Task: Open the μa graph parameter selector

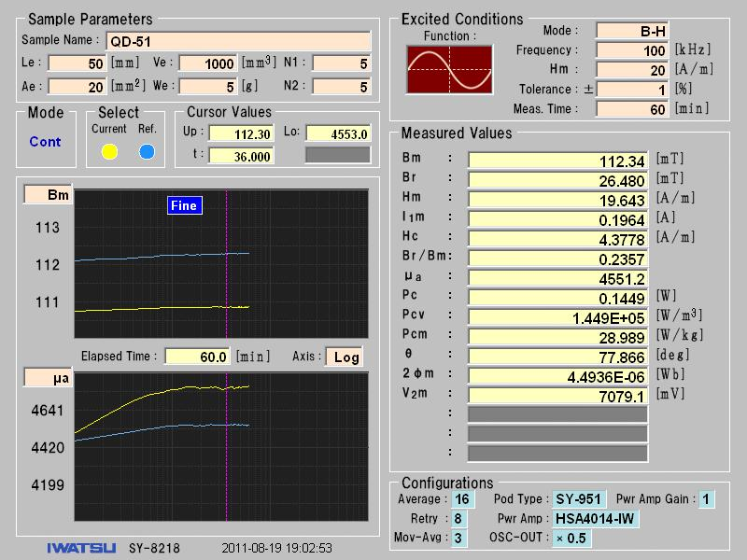Action: (46, 378)
